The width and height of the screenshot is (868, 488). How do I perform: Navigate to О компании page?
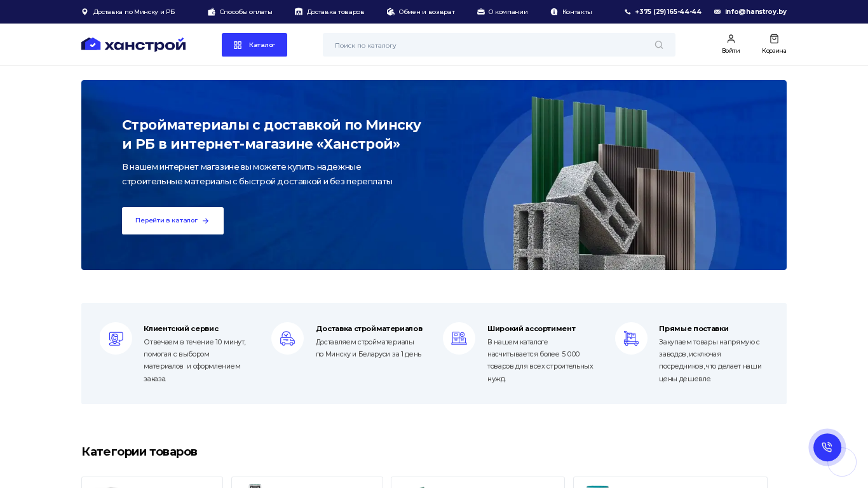pos(508,12)
